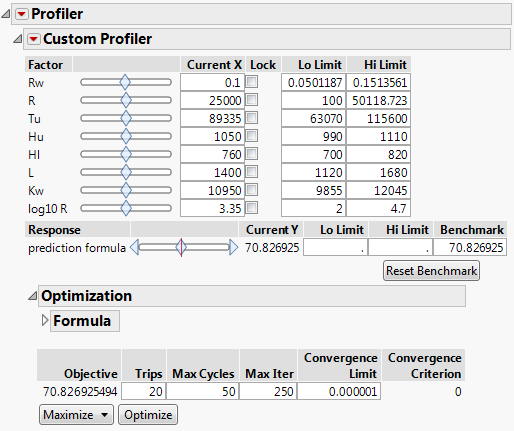This screenshot has height=431, width=514.
Task: Toggle Lock checkbox for Hu
Action: [252, 136]
